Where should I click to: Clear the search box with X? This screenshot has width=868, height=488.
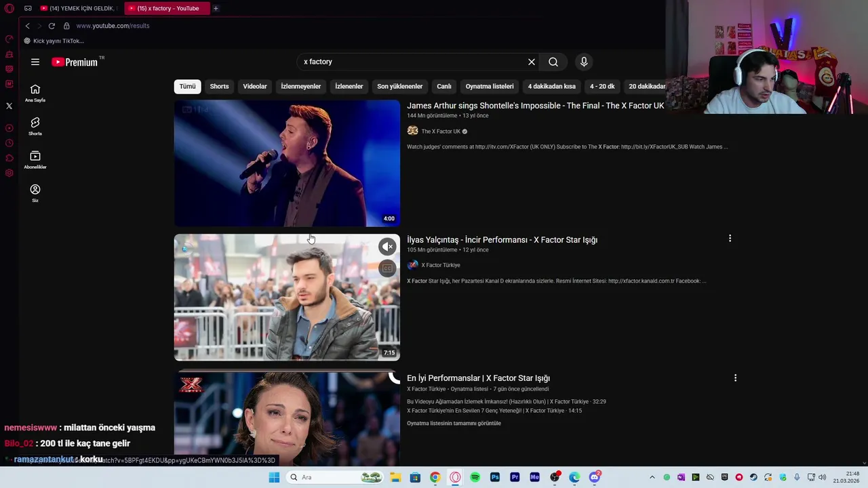pyautogui.click(x=532, y=62)
